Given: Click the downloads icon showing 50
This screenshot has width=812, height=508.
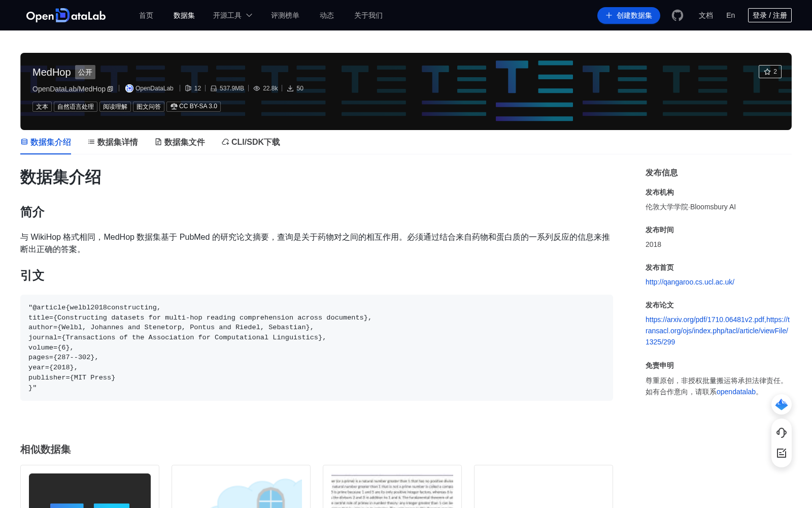Looking at the screenshot, I should coord(290,88).
